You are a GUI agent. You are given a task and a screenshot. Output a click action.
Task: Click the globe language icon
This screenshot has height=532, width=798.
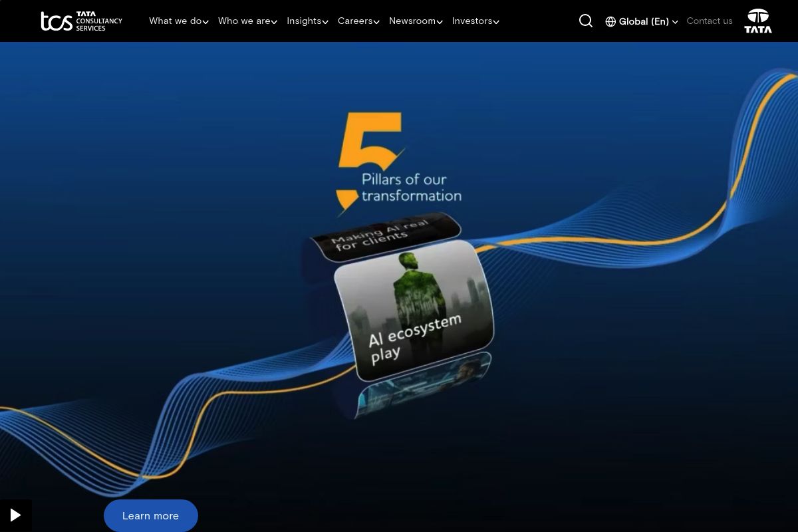coord(610,21)
